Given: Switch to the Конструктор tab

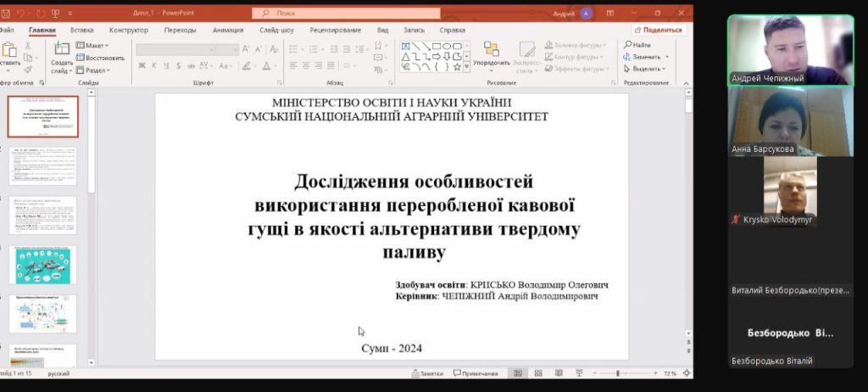Looking at the screenshot, I should pyautogui.click(x=129, y=30).
